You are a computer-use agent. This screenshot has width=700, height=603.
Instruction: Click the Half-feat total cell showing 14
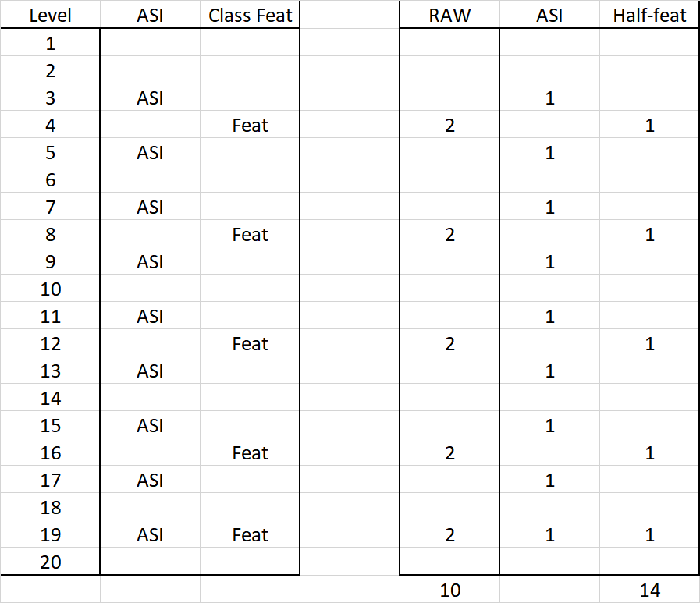(x=649, y=590)
